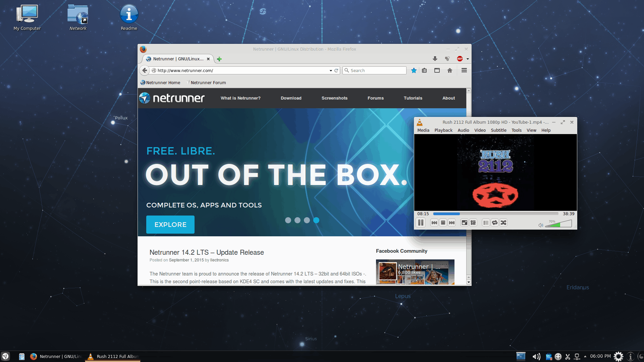Click the VLC next chapter button
This screenshot has width=644, height=362.
point(451,222)
